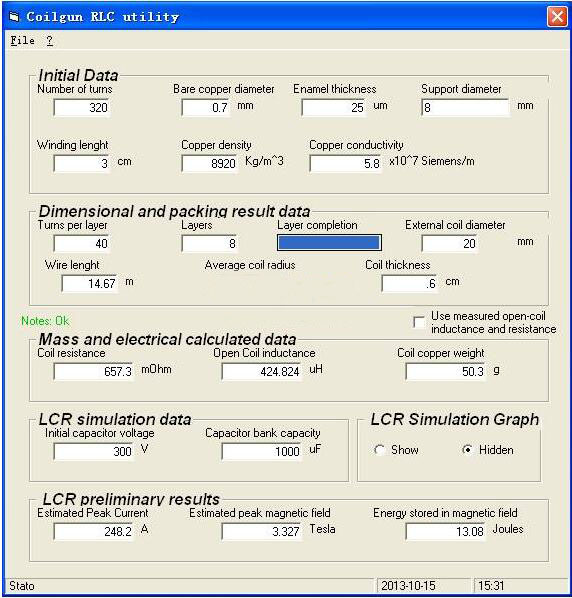Screen dimensions: 572x598
Task: Click the Layer completion progress bar
Action: 329,243
